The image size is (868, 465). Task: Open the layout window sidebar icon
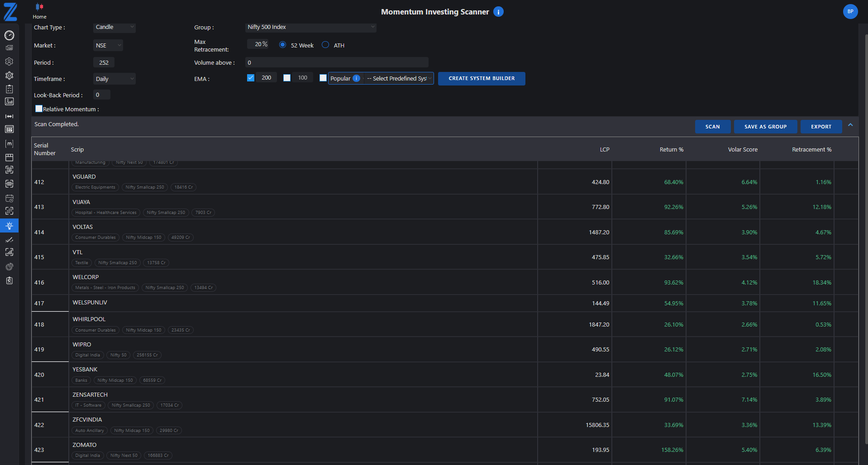click(x=9, y=157)
